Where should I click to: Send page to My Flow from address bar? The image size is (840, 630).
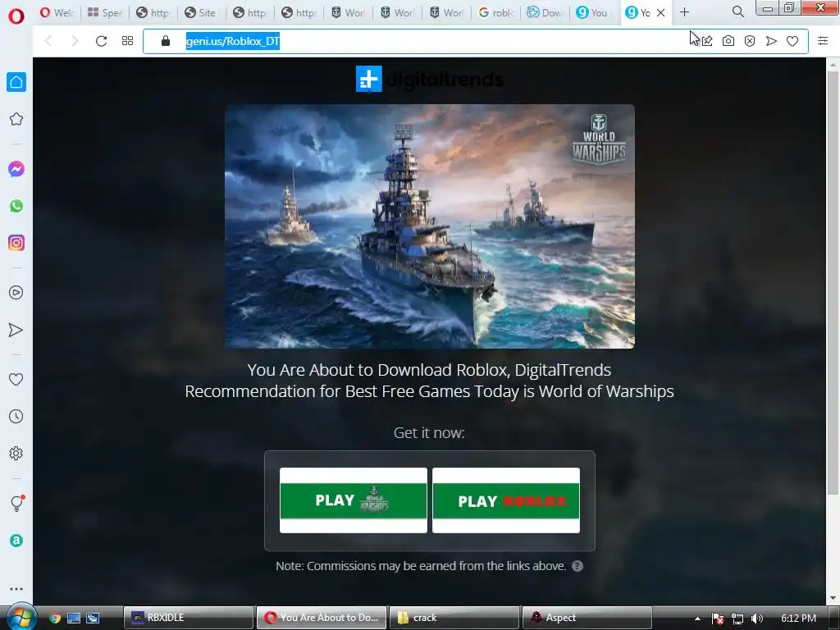[x=771, y=41]
